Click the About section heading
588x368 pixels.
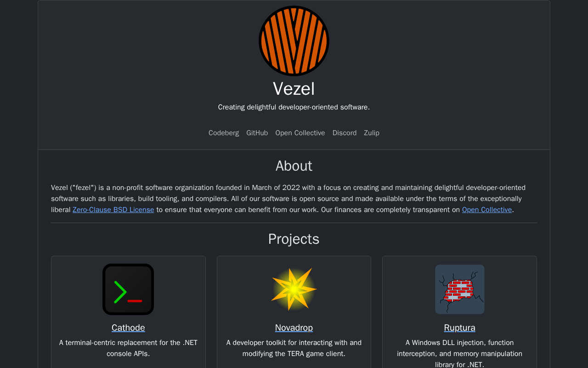(x=294, y=166)
